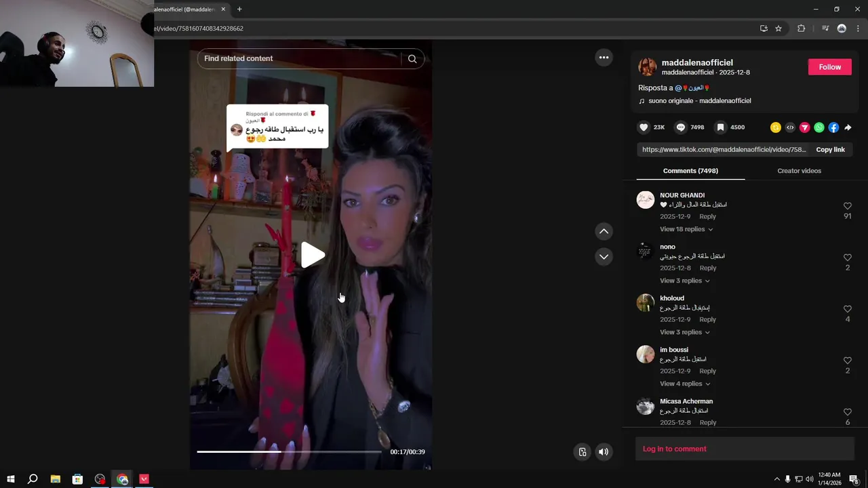
Task: Click the search magnifier in Find related content
Action: coord(412,59)
